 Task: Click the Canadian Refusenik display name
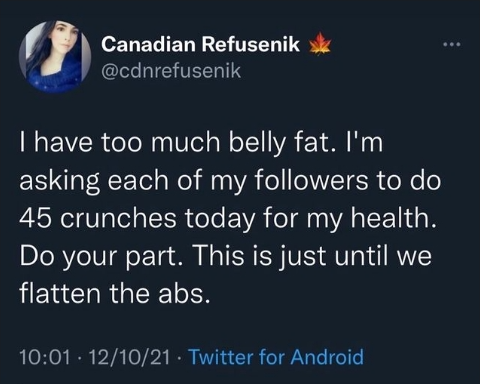(x=200, y=44)
